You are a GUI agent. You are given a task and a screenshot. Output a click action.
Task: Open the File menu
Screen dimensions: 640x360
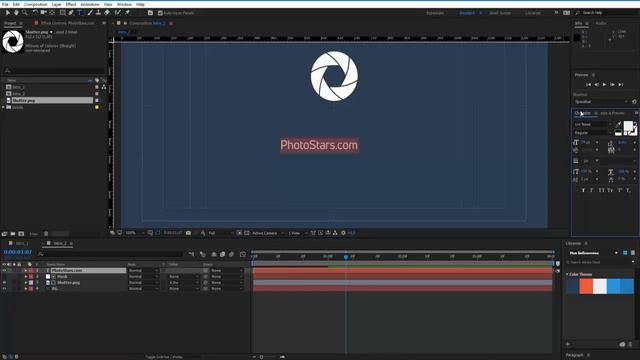coord(5,4)
